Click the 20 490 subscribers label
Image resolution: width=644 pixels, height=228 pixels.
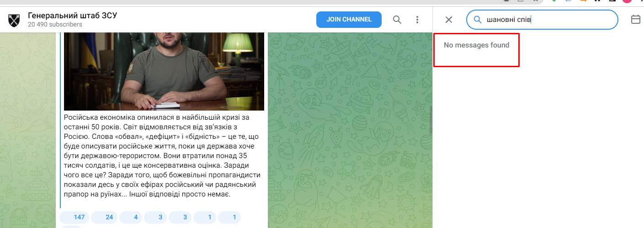click(x=55, y=25)
